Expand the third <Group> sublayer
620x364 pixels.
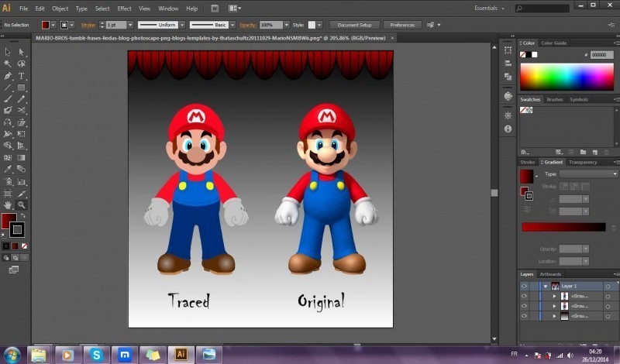[554, 316]
